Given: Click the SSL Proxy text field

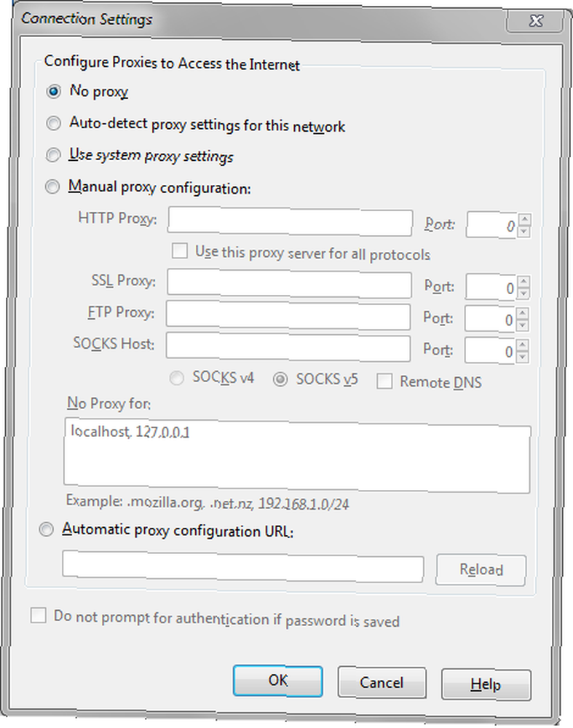Looking at the screenshot, I should point(289,284).
